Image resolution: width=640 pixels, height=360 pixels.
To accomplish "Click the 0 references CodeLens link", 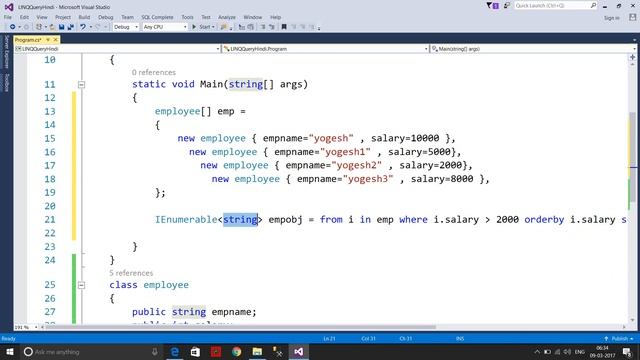I will [153, 72].
